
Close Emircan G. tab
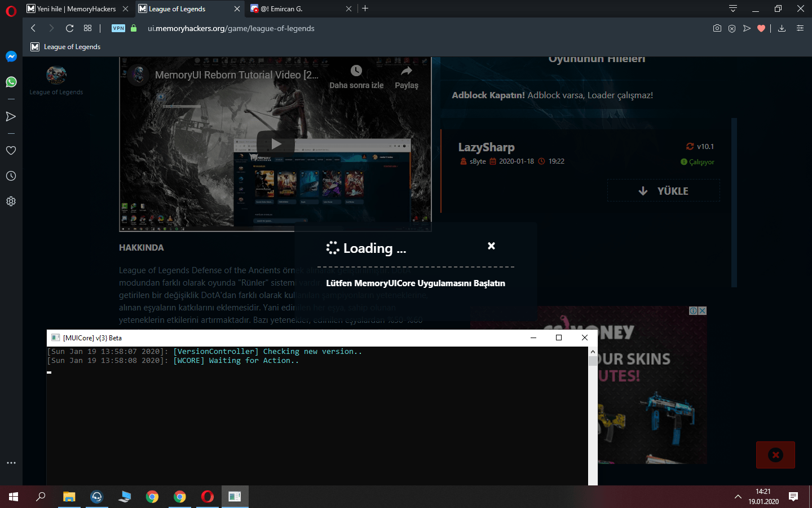(348, 8)
